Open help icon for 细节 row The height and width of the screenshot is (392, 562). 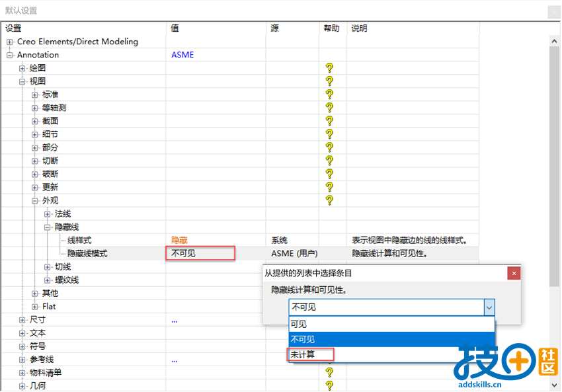tap(329, 134)
